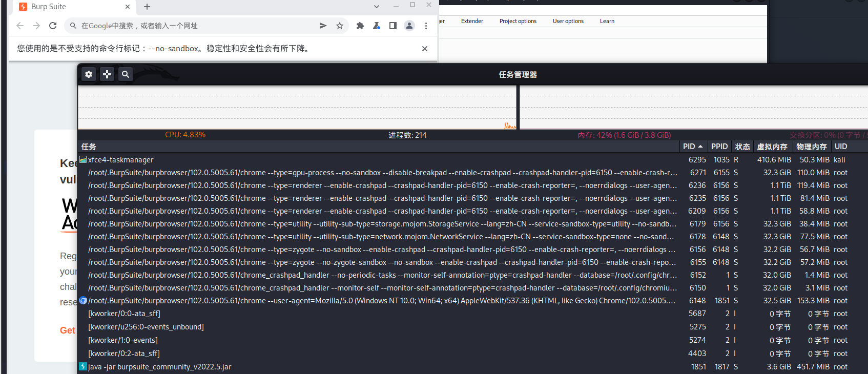Open a new Chrome tab

click(147, 7)
